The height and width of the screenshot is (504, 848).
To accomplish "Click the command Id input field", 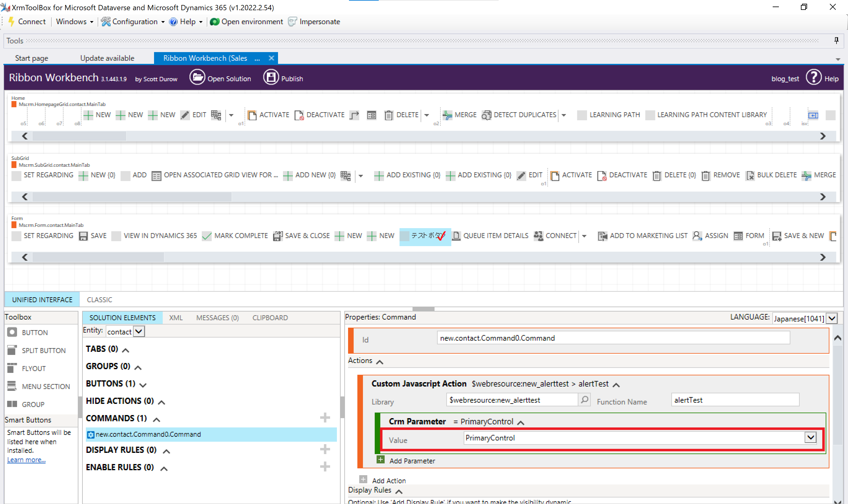I will click(613, 338).
